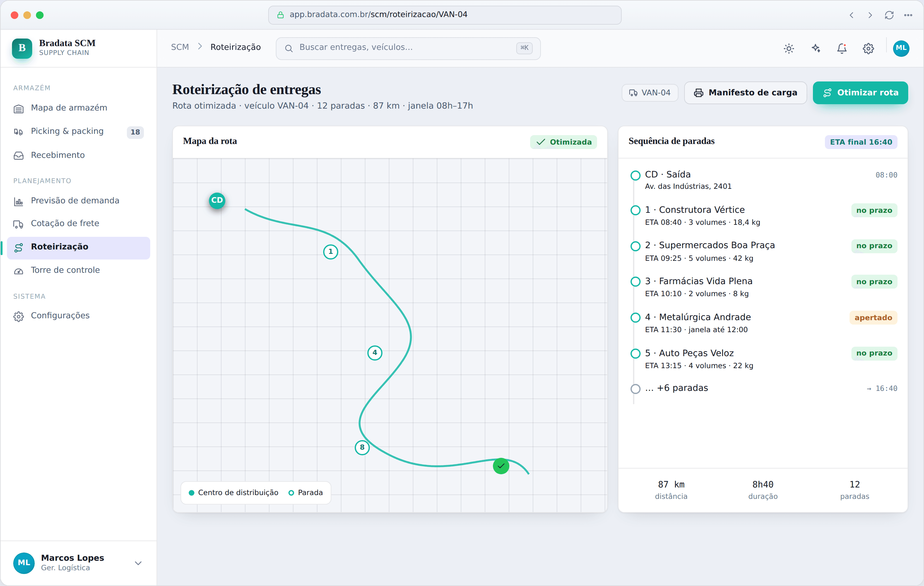Click the CD marker on the map
This screenshot has width=924, height=586.
pos(217,200)
